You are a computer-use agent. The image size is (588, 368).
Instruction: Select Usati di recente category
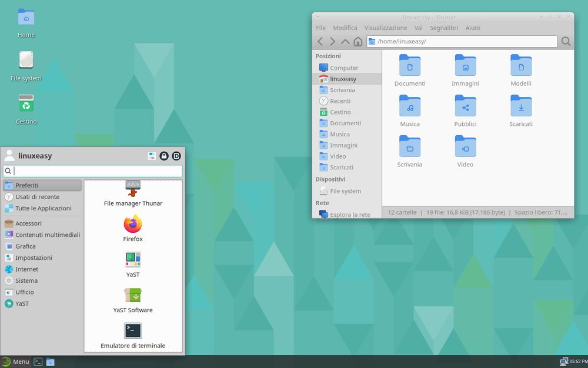click(42, 197)
